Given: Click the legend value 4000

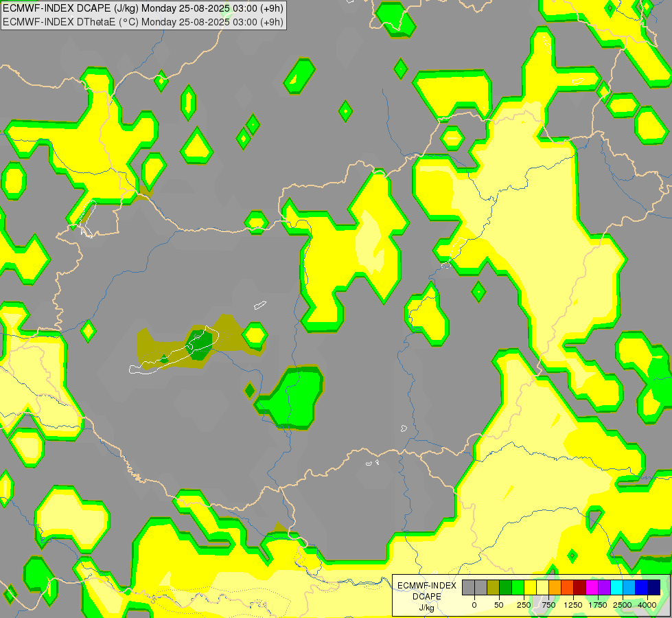Looking at the screenshot, I should pos(647,605).
